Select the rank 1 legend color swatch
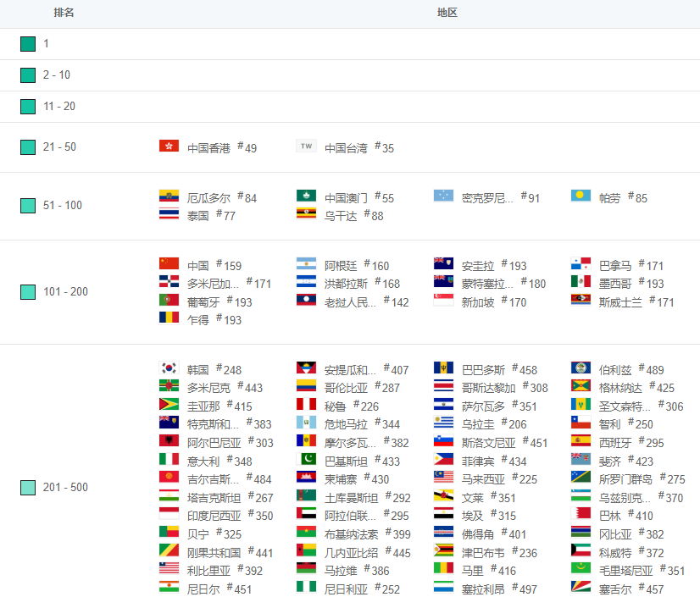700x597 pixels. 28,44
